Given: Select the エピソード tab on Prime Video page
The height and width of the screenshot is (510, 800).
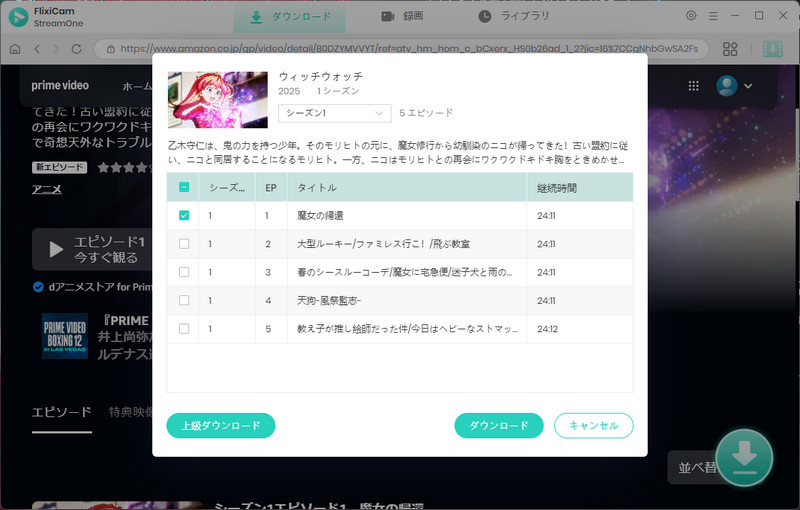Looking at the screenshot, I should (x=62, y=412).
